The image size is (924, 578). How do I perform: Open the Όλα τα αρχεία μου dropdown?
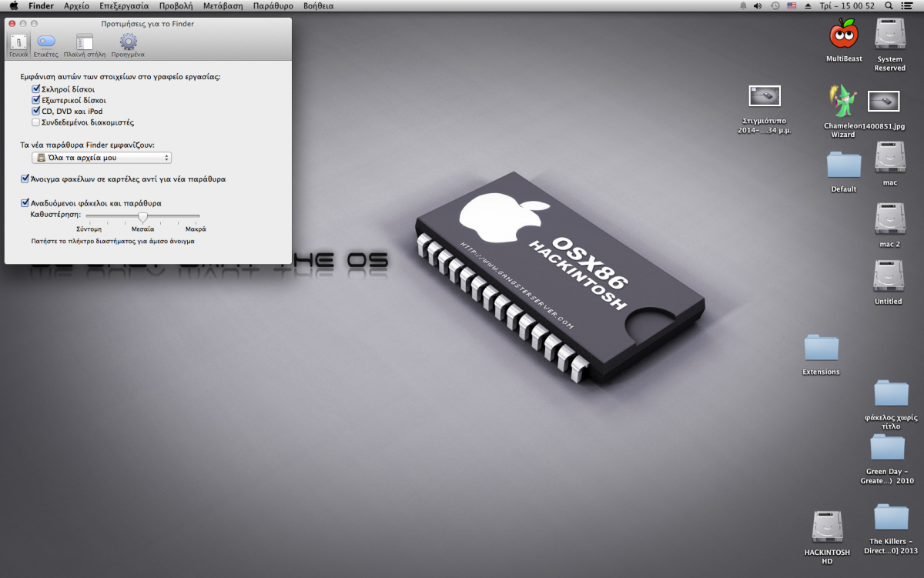coord(102,158)
